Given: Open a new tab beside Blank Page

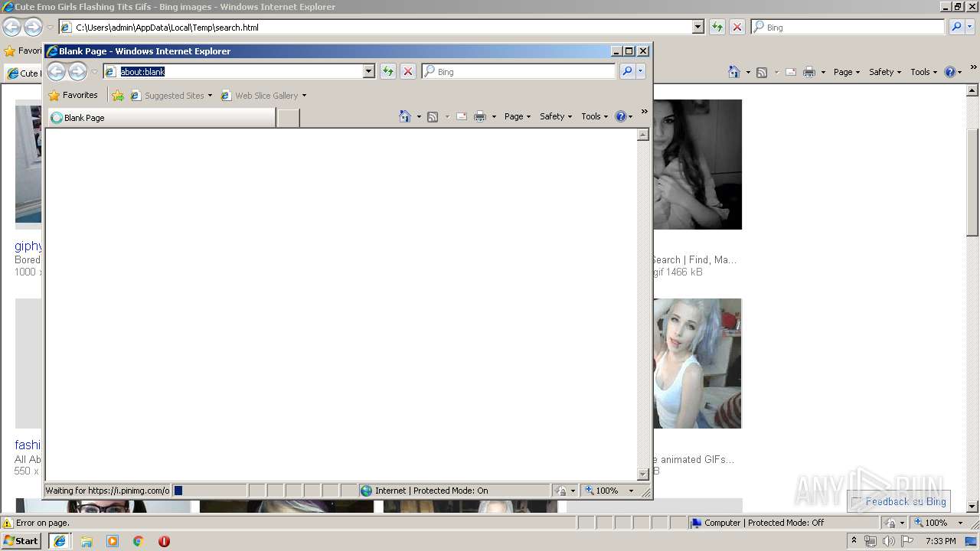Looking at the screenshot, I should pos(288,118).
